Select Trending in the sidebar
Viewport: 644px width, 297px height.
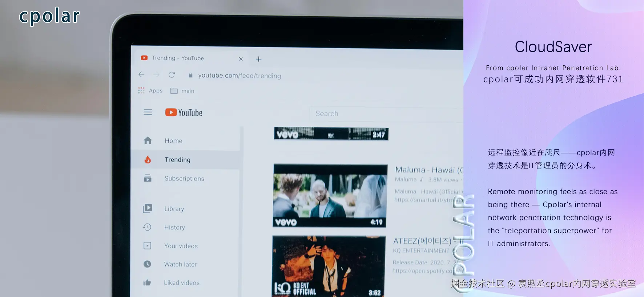[185, 160]
